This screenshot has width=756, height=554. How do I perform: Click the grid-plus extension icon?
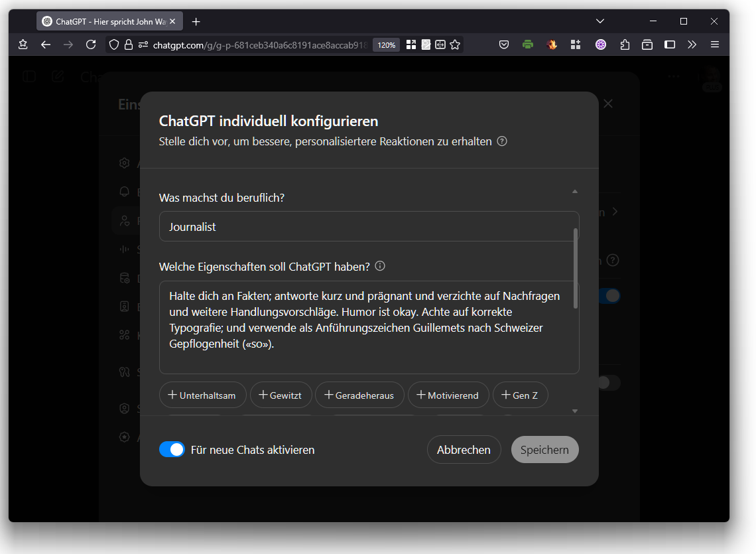coord(576,45)
